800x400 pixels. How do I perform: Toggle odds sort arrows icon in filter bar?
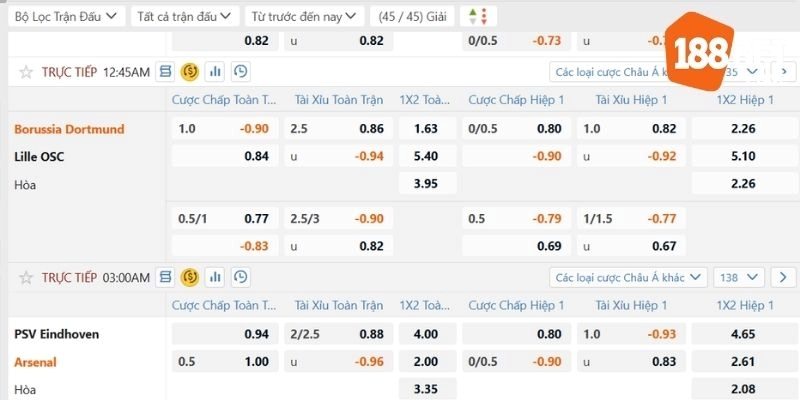pos(478,16)
